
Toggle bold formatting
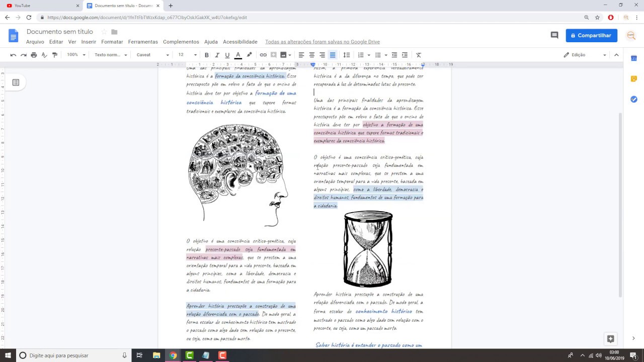[207, 55]
